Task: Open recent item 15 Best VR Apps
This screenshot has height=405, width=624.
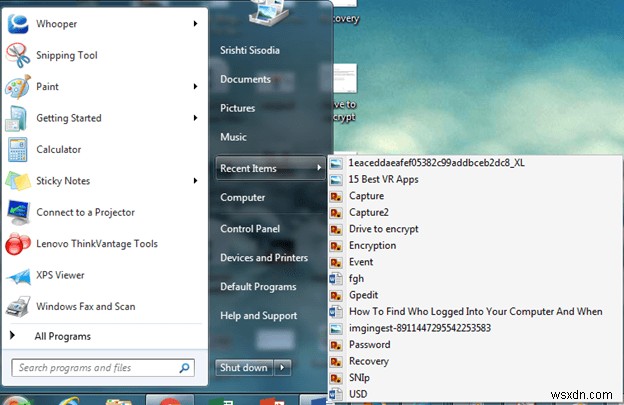Action: click(x=384, y=180)
